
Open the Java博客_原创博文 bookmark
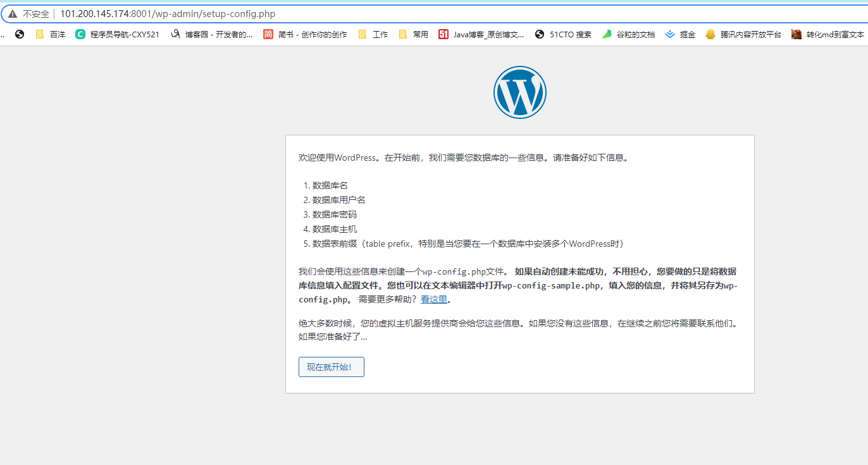click(x=481, y=35)
